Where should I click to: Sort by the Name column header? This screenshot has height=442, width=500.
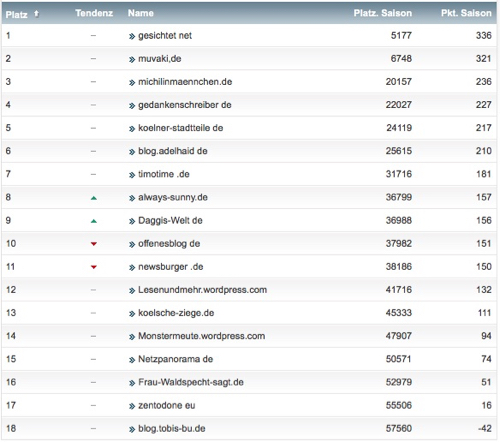[x=141, y=13]
